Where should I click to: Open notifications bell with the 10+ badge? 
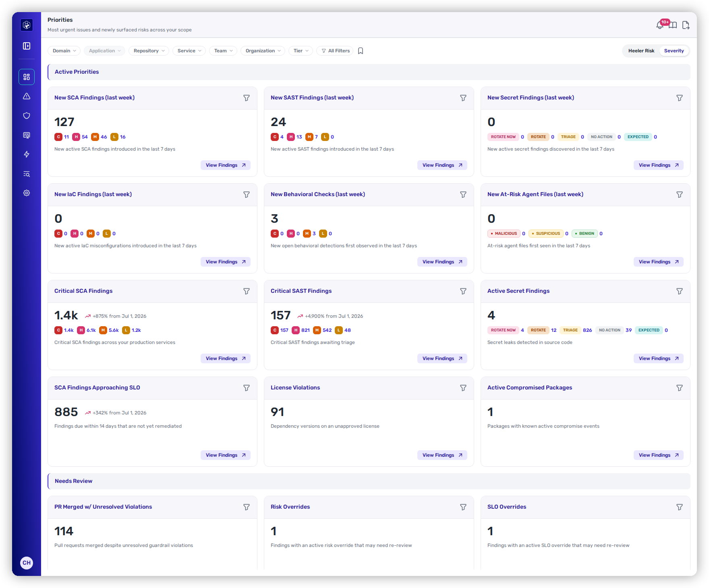(x=660, y=25)
